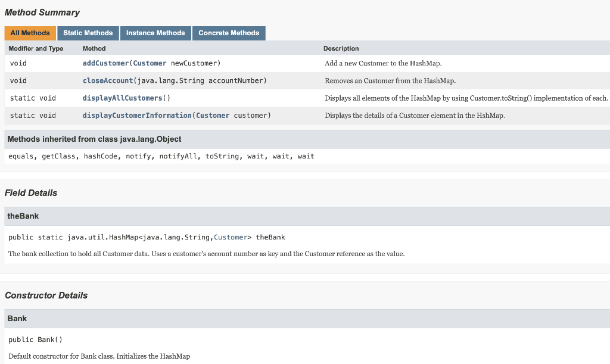The width and height of the screenshot is (610, 364).
Task: Switch to the Instance Methods tab
Action: tap(155, 33)
